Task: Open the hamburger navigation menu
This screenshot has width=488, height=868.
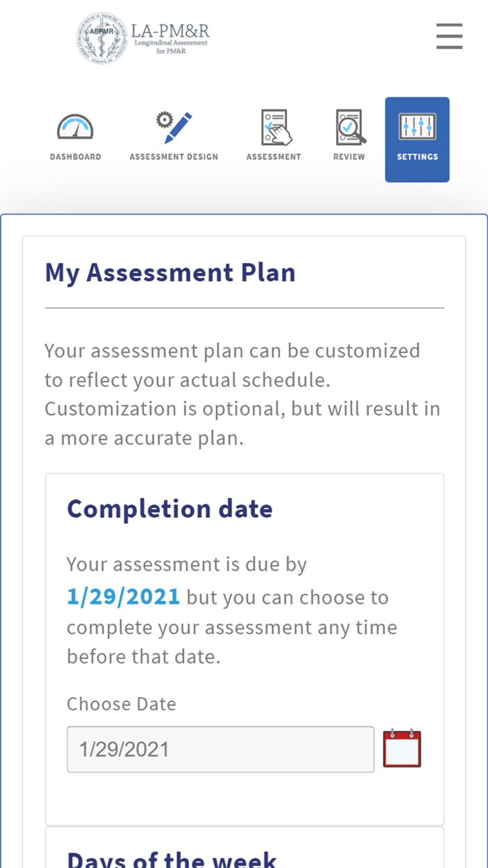Action: tap(449, 36)
